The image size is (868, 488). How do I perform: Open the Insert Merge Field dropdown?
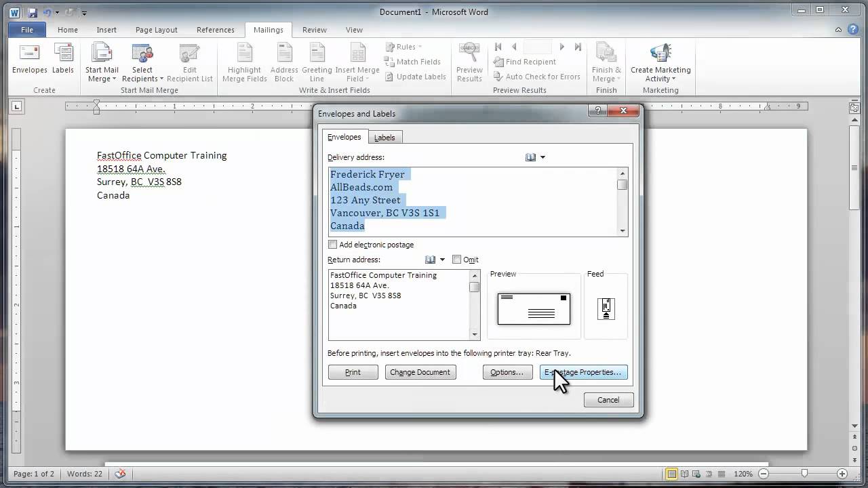[x=357, y=62]
